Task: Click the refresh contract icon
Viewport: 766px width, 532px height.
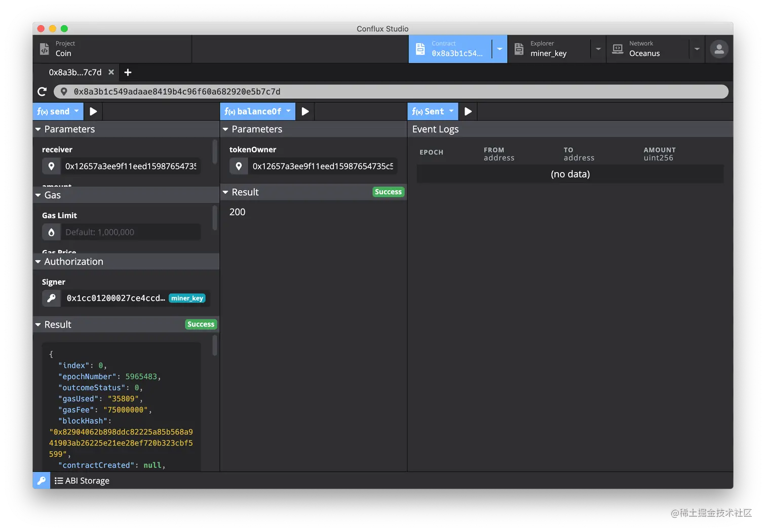Action: pos(42,92)
